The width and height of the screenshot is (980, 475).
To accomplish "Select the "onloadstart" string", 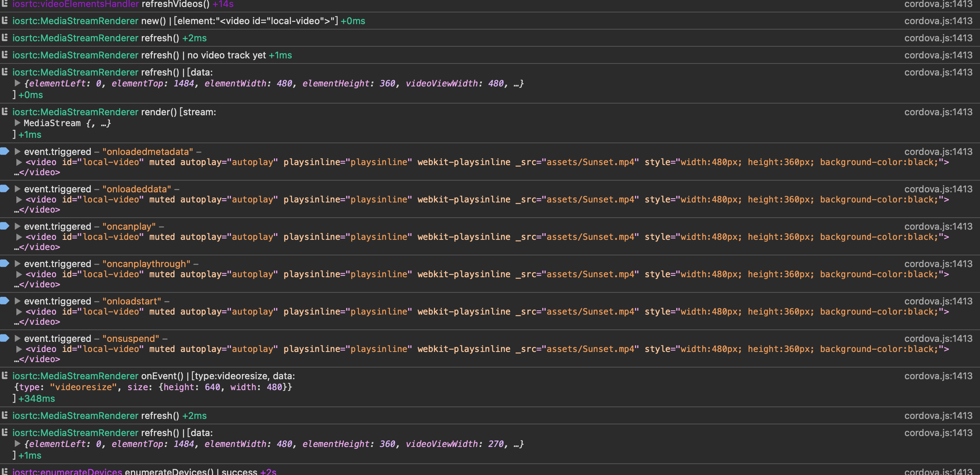I will pos(132,301).
